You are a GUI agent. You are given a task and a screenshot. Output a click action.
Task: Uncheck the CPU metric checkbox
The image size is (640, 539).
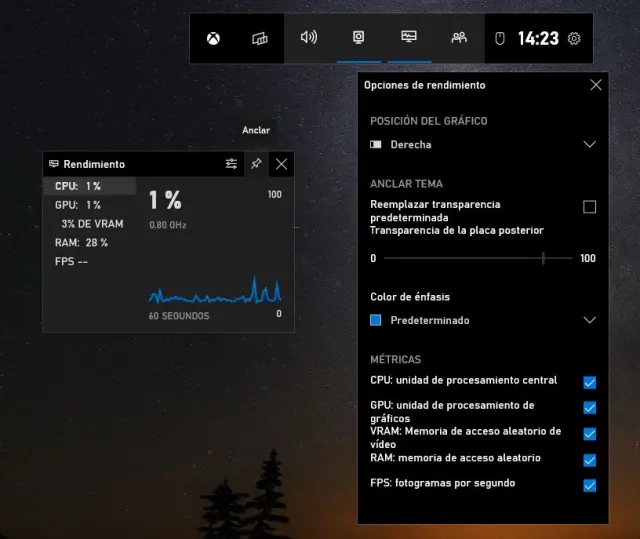(x=589, y=382)
